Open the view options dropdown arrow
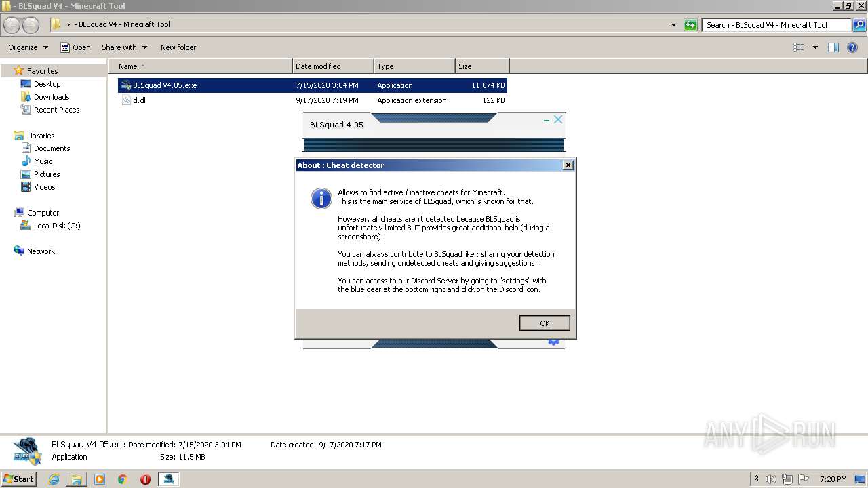Viewport: 868px width, 488px height. [x=815, y=47]
